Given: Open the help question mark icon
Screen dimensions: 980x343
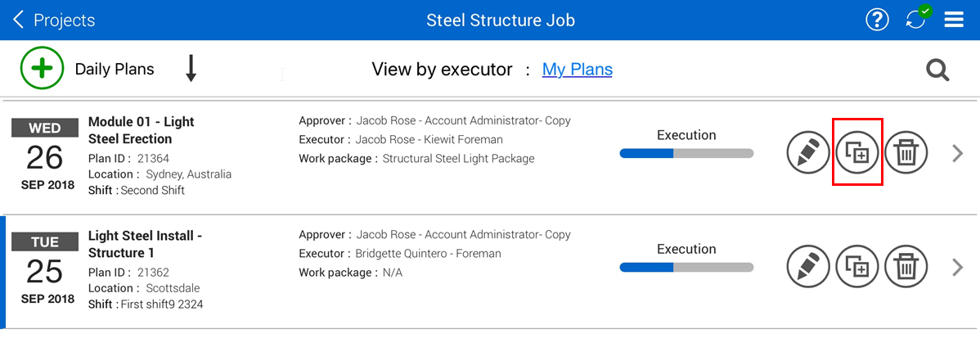Looking at the screenshot, I should 877,20.
